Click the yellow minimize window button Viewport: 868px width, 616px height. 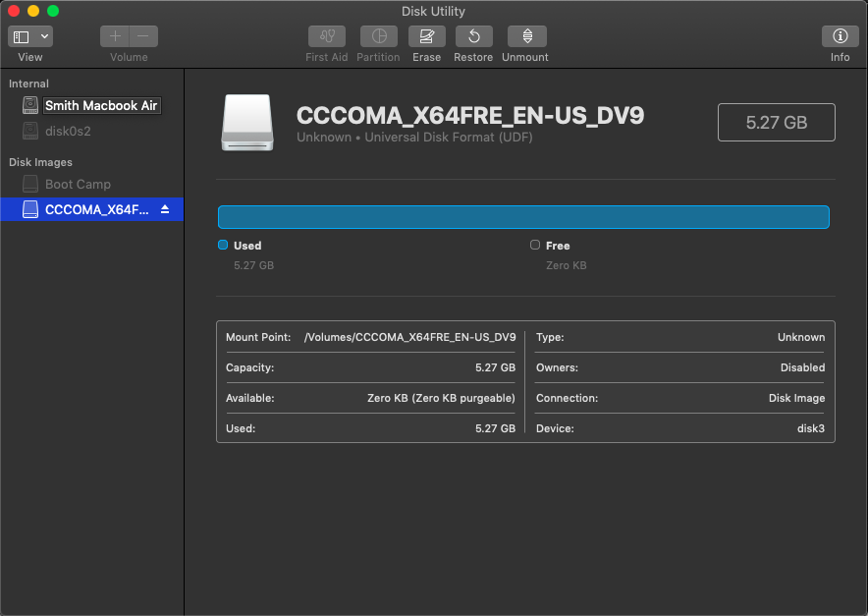[33, 11]
